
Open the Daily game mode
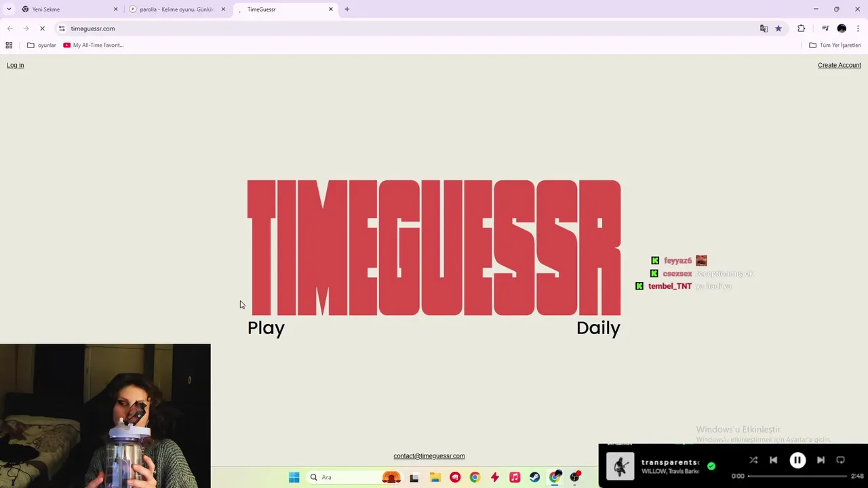598,328
